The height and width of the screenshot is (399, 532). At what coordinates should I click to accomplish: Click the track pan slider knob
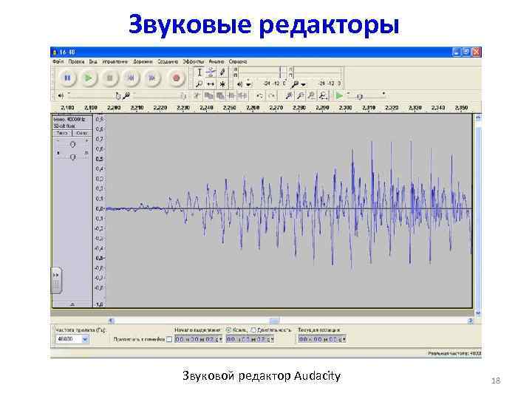point(72,157)
